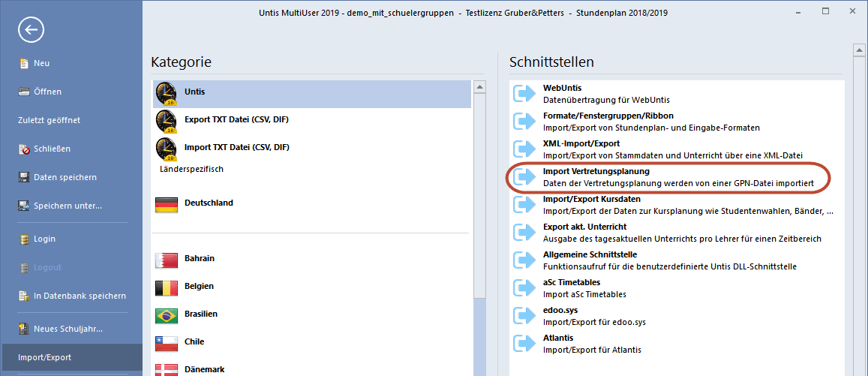Click Kategorie list scrollbar up arrow
This screenshot has width=868, height=376.
(480, 87)
